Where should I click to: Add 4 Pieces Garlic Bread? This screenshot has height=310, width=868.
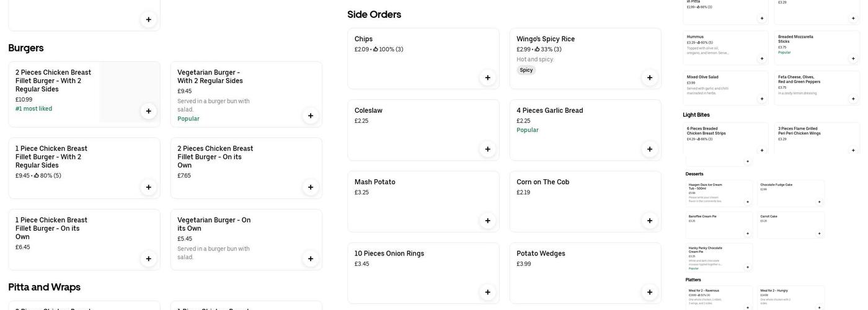(x=649, y=149)
